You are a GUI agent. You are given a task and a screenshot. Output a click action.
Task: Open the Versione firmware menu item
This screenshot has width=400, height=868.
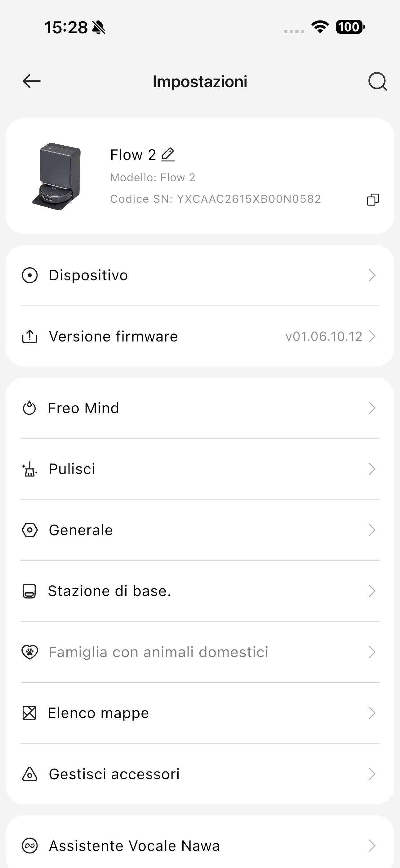coord(113,336)
